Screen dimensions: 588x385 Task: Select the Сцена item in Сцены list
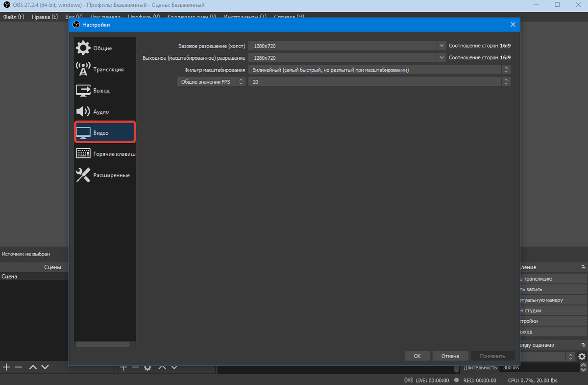pos(34,277)
